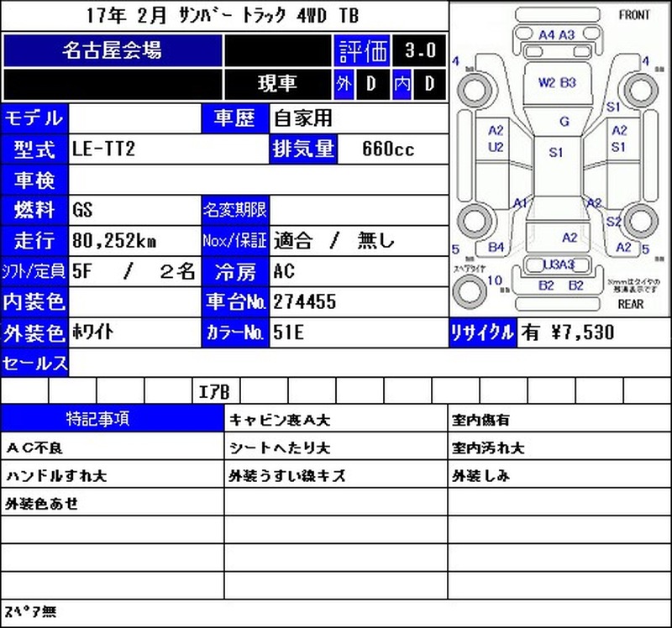Click the mileage 80,252km field
Viewport: 672px width, 628px height.
pyautogui.click(x=134, y=241)
